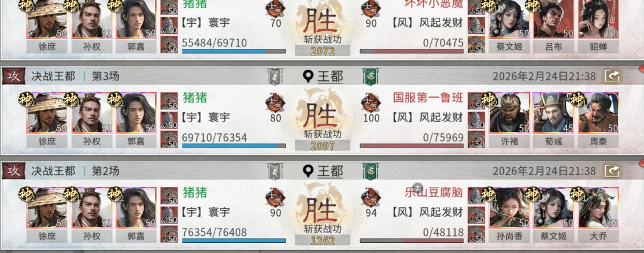The height and width of the screenshot is (253, 644).
Task: Share the 第2场 battle report
Action: click(612, 171)
